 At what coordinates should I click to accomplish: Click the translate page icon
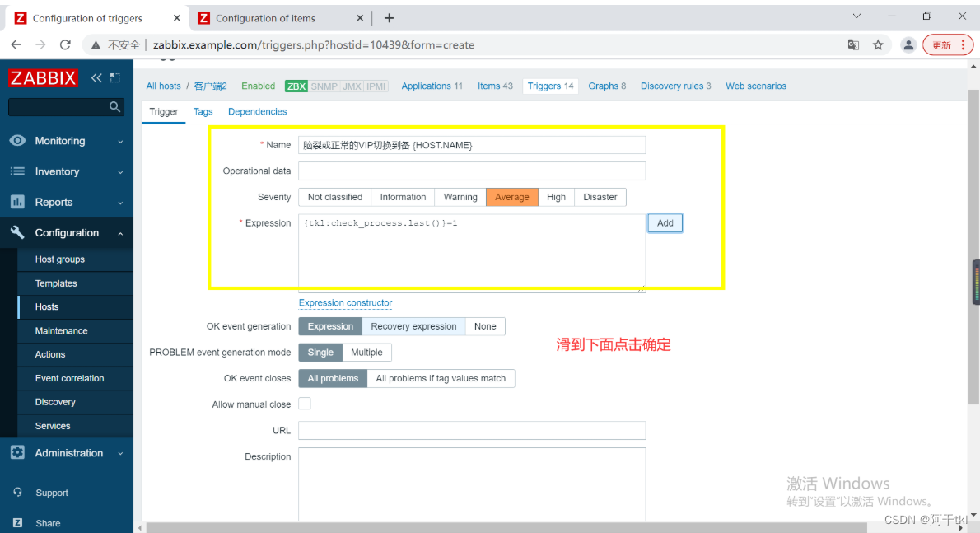(x=853, y=45)
